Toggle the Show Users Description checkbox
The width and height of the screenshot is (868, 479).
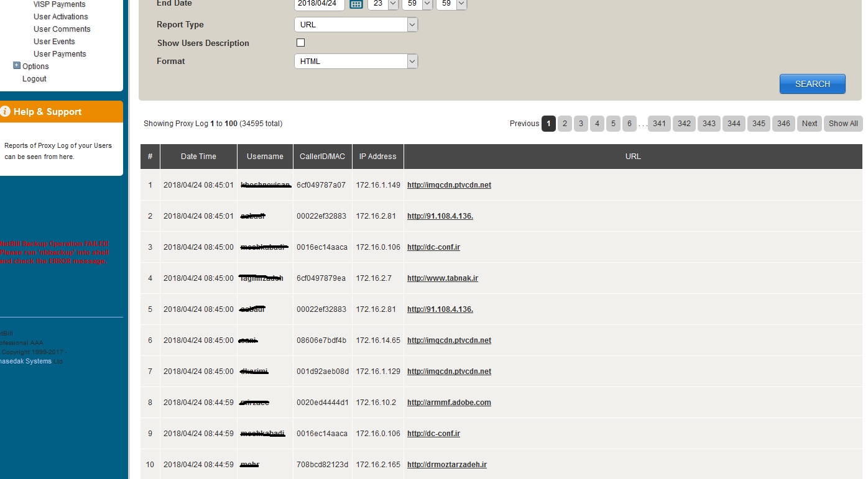[x=301, y=43]
